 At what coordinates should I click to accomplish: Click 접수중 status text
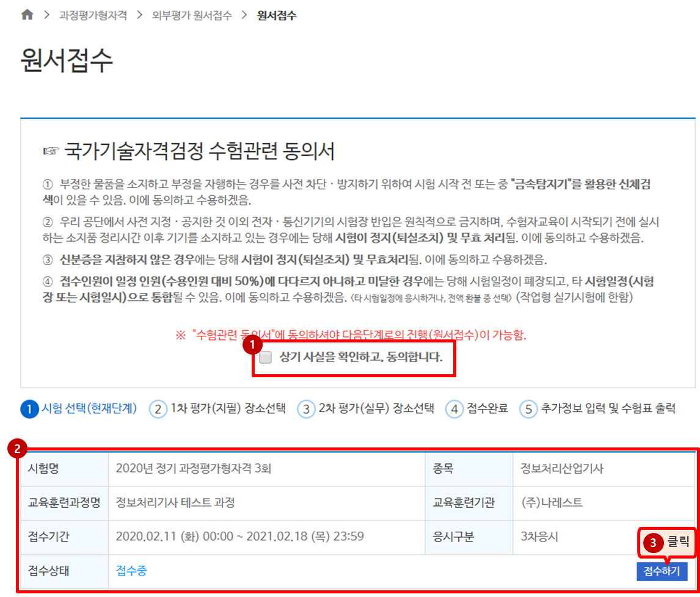point(131,571)
